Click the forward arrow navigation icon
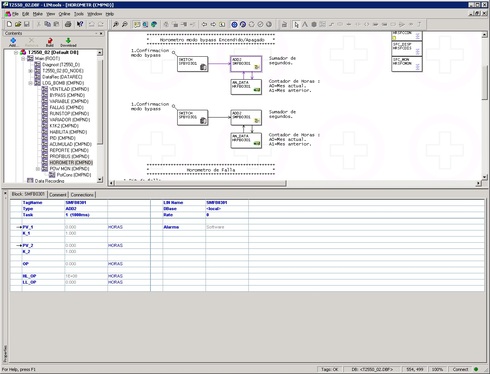This screenshot has height=374, width=490. [213, 24]
